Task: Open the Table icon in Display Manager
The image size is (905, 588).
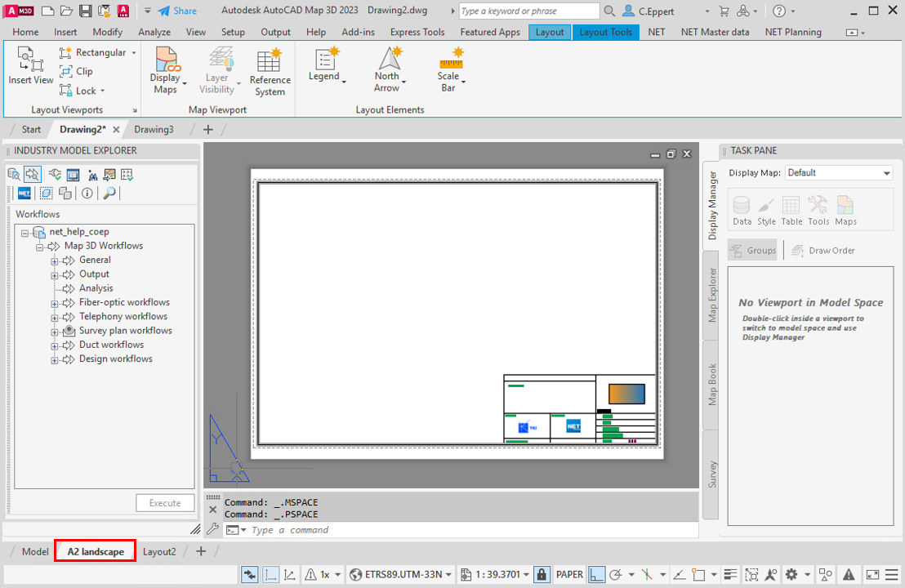Action: (x=791, y=211)
